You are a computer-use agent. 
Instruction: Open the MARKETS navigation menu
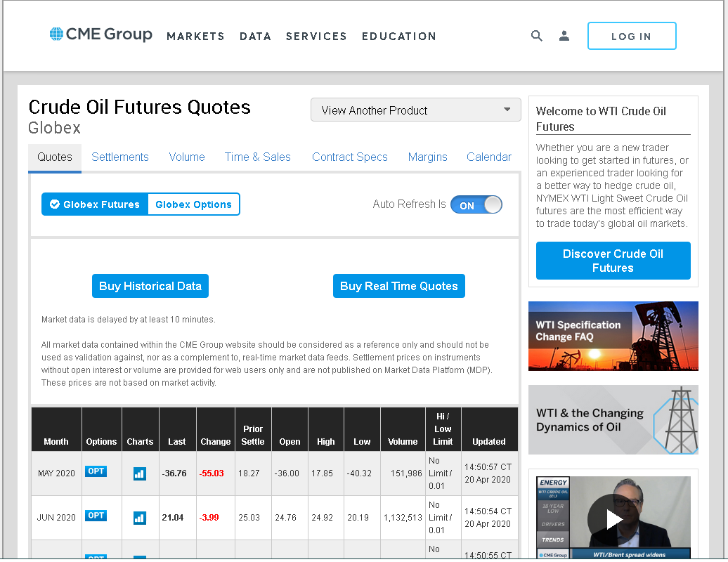pyautogui.click(x=195, y=37)
